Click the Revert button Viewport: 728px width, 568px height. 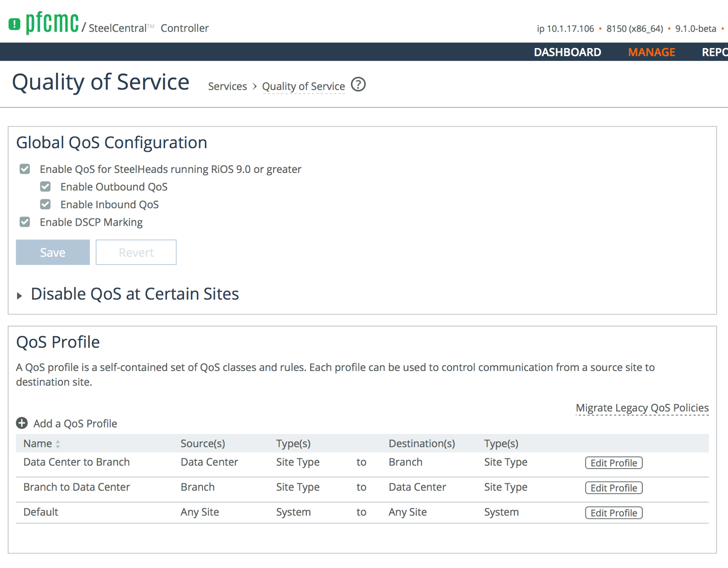(136, 252)
